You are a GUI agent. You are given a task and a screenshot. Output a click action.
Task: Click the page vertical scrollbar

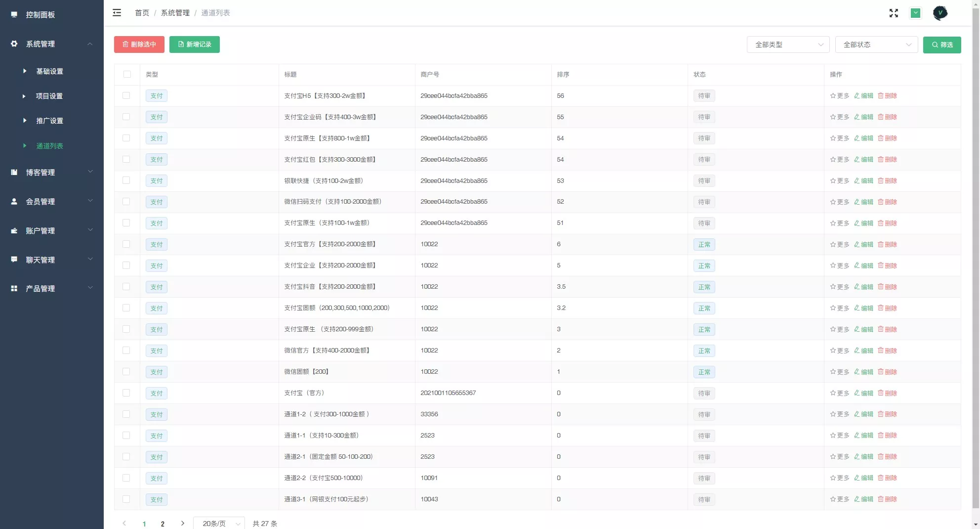point(975,247)
